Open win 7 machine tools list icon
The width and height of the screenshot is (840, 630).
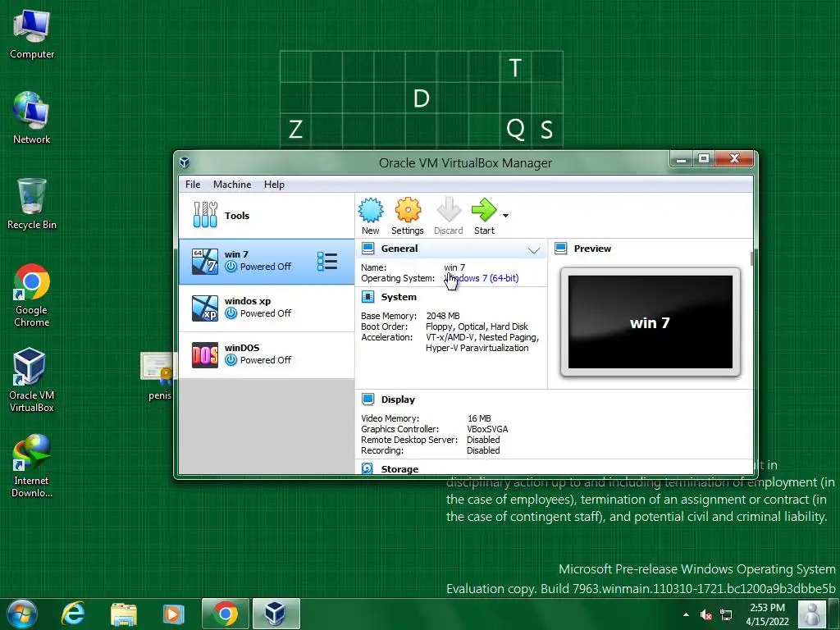[x=327, y=262]
